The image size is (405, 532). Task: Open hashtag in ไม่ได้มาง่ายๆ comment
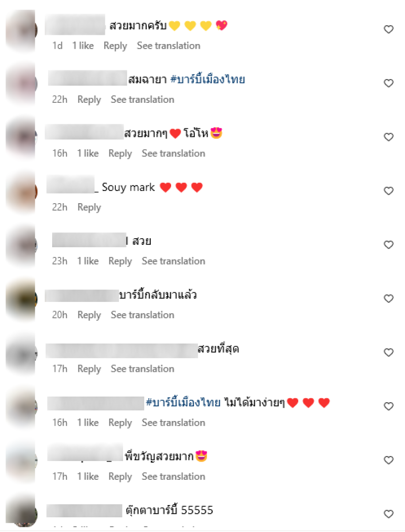click(x=183, y=402)
